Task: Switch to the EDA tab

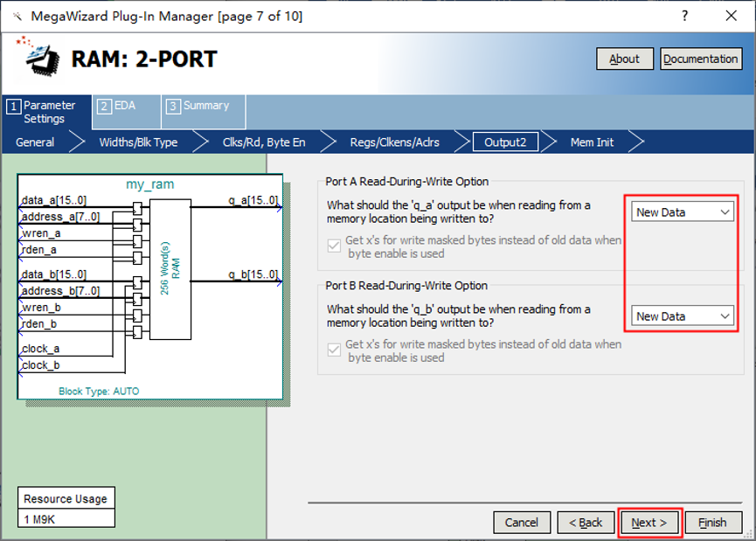Action: (x=126, y=106)
